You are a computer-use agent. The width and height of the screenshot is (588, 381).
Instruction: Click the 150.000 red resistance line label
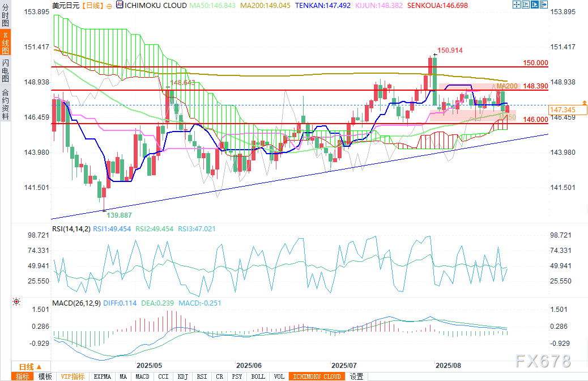(x=535, y=63)
